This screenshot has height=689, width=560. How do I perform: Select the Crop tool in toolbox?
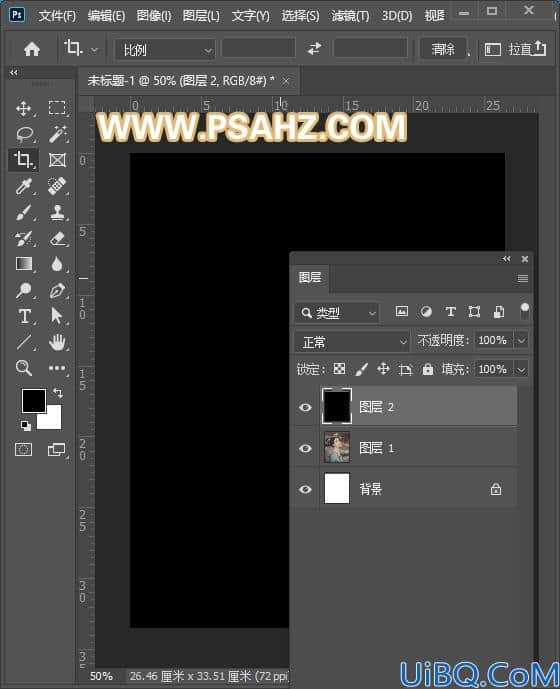pos(23,160)
